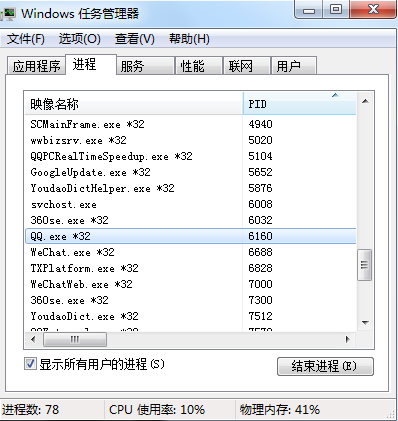Image resolution: width=398 pixels, height=421 pixels.
Task: Click 进程数: 78 in status bar
Action: [x=30, y=410]
